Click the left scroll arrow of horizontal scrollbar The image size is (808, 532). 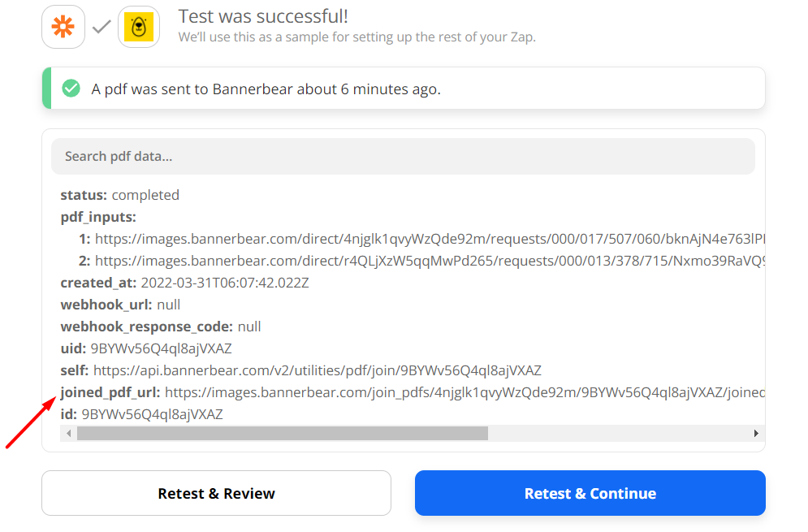(68, 434)
